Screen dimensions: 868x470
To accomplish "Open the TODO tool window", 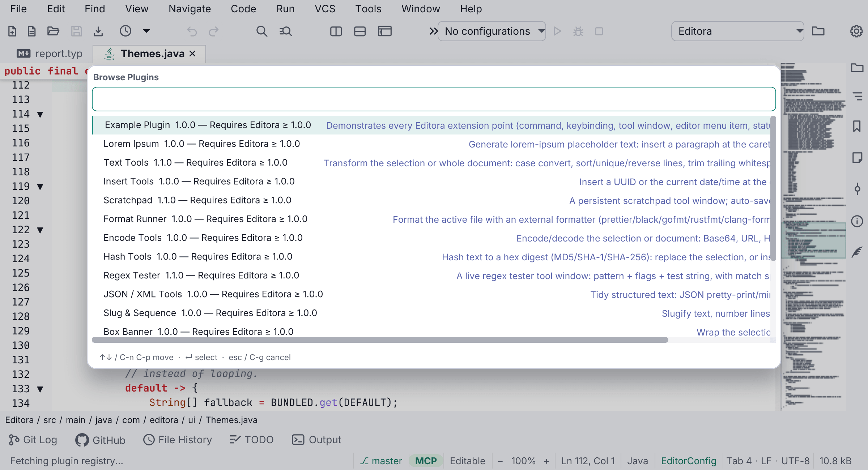I will click(252, 440).
